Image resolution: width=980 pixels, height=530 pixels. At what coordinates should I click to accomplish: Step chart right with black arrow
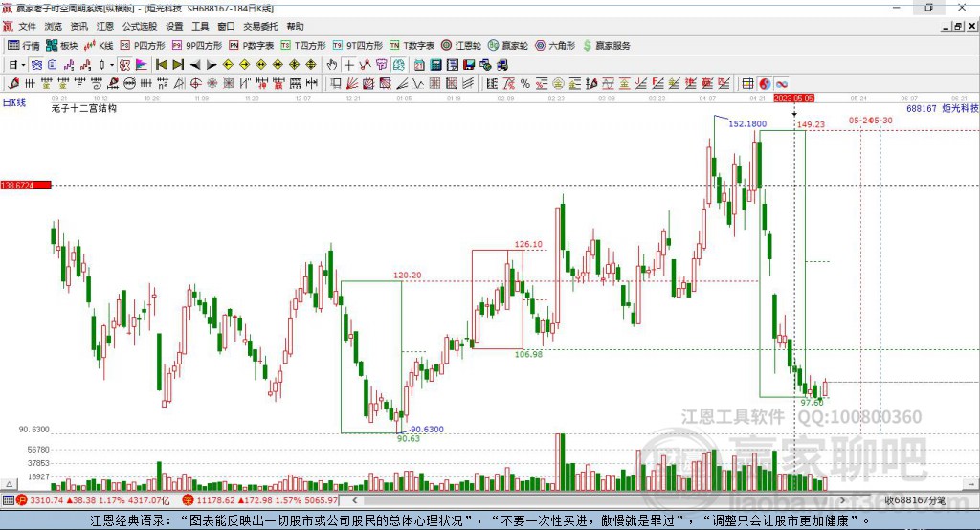(x=212, y=65)
